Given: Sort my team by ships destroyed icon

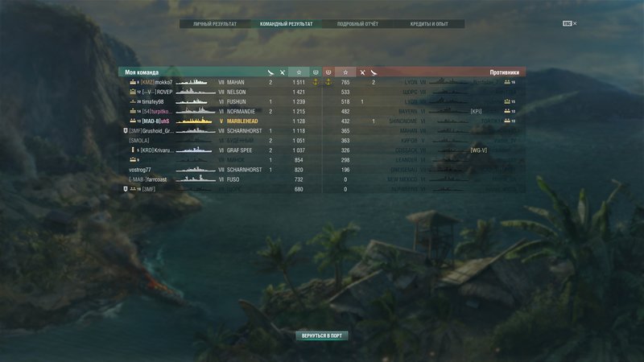Looking at the screenshot, I should point(283,72).
